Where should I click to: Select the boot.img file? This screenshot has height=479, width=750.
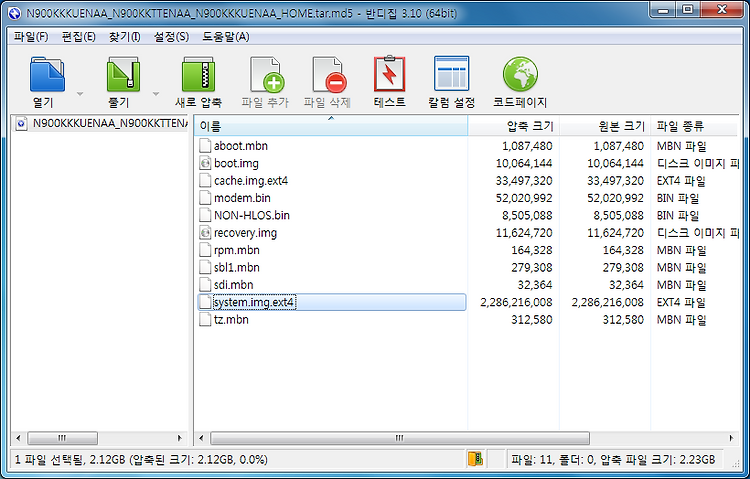coord(236,163)
